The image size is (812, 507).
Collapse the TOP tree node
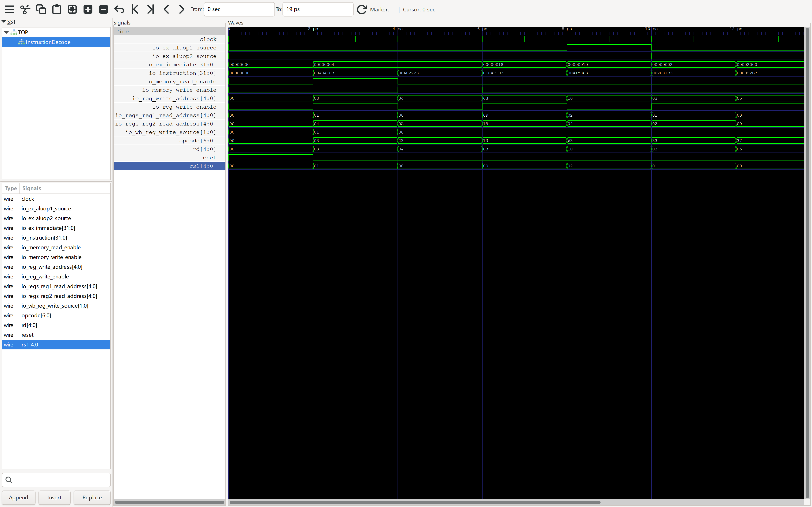tap(6, 32)
